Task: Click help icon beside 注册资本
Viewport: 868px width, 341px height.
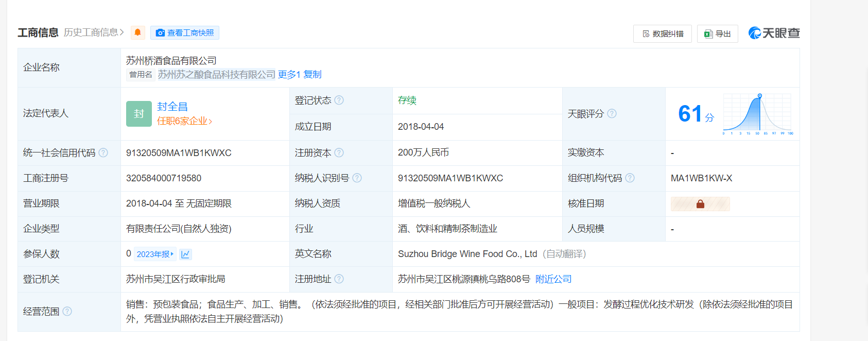Action: tap(339, 153)
